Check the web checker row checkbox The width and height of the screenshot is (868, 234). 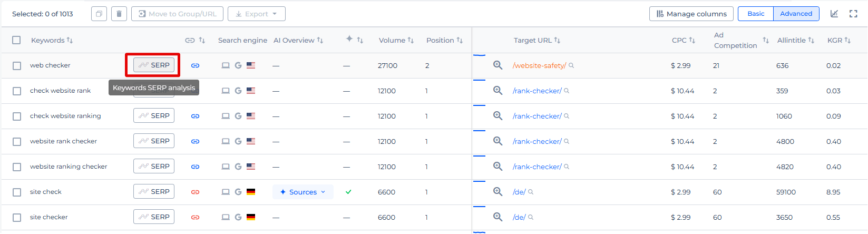[17, 66]
